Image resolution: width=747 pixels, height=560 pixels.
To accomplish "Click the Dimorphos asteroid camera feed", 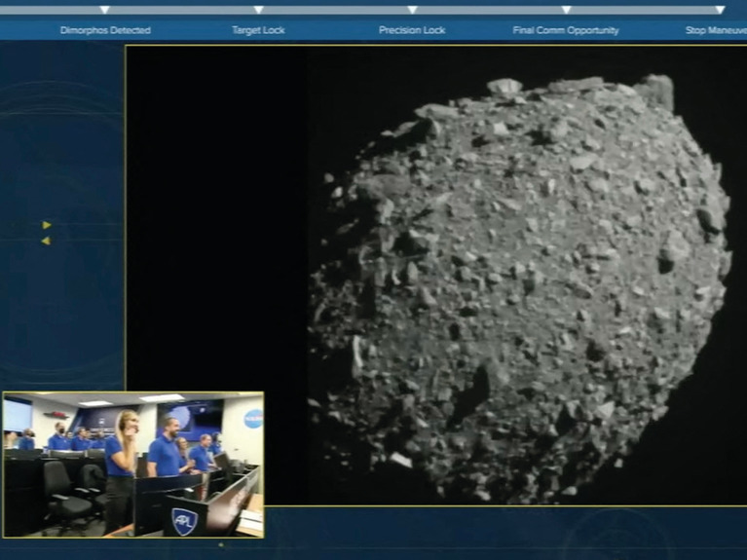I will point(436,276).
